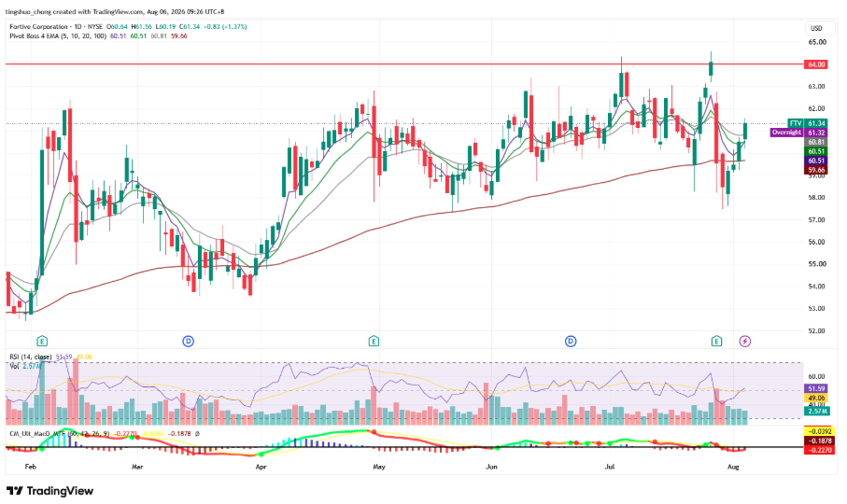Click the 52.00 price axis value
This screenshot has width=847, height=504.
[x=817, y=330]
